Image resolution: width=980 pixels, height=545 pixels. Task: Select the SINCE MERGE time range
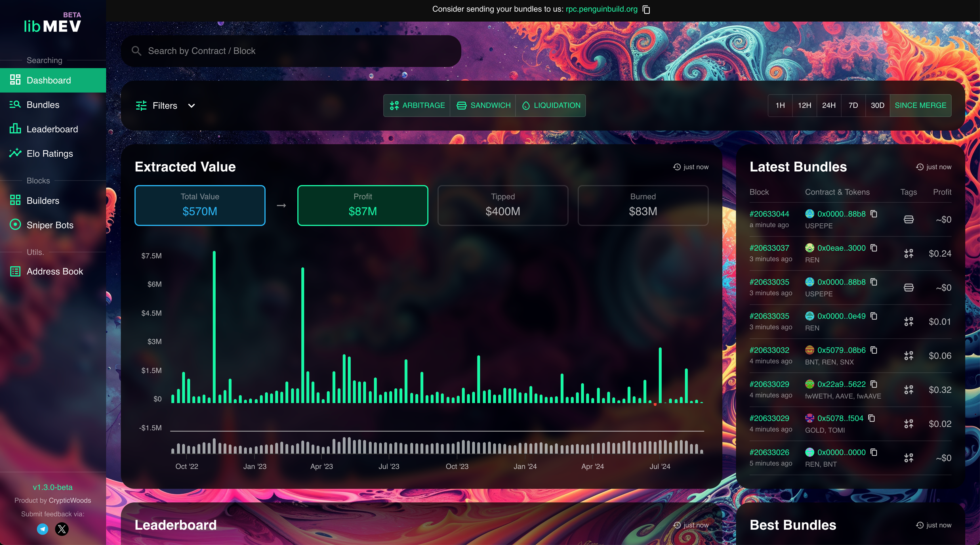[921, 105]
